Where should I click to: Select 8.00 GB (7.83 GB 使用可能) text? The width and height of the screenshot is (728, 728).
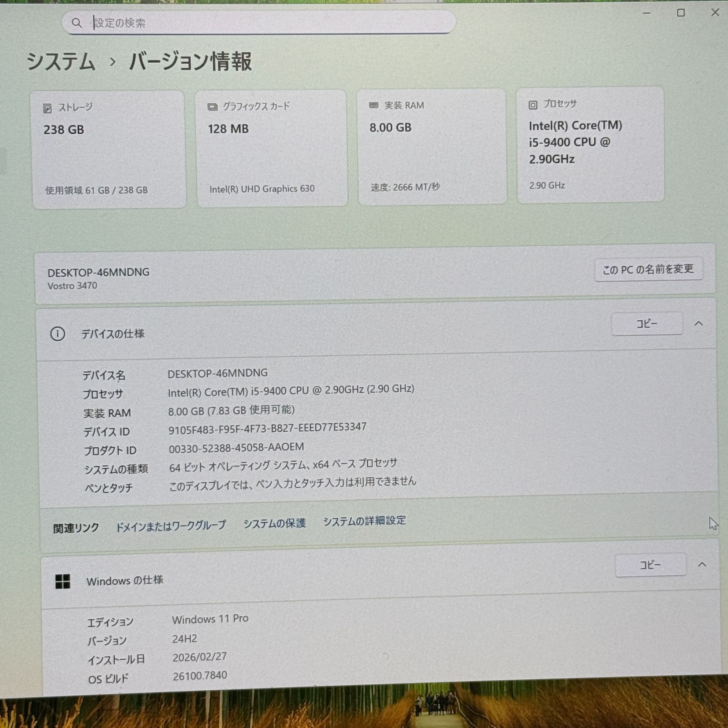pyautogui.click(x=231, y=410)
